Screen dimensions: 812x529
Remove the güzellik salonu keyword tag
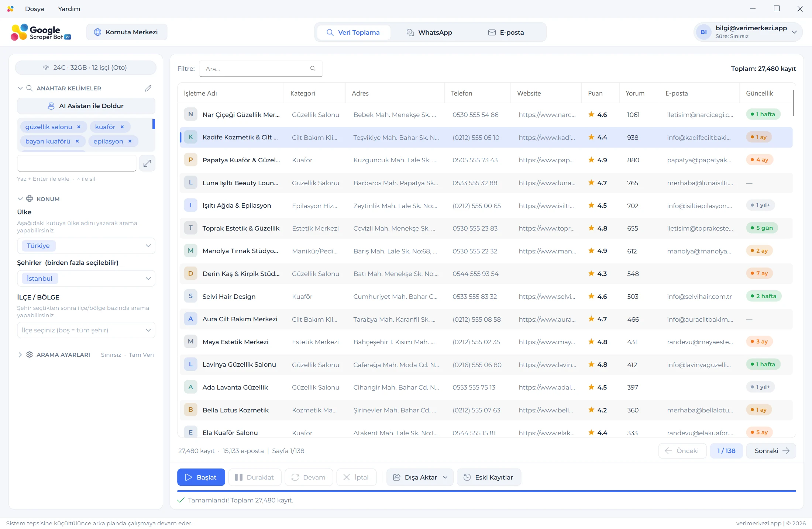(x=79, y=127)
